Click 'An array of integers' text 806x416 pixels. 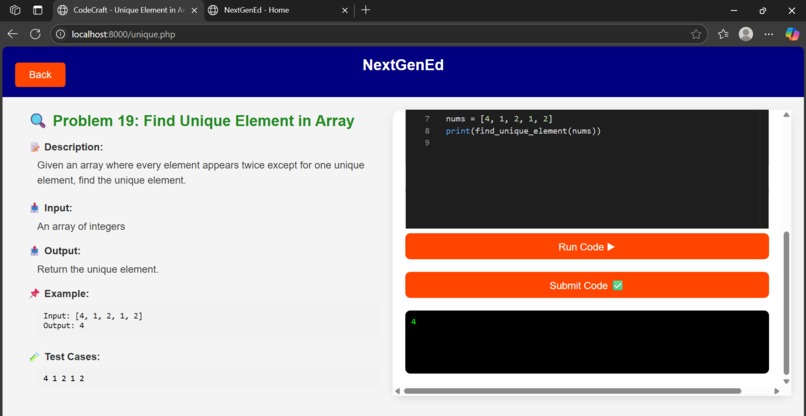[81, 226]
